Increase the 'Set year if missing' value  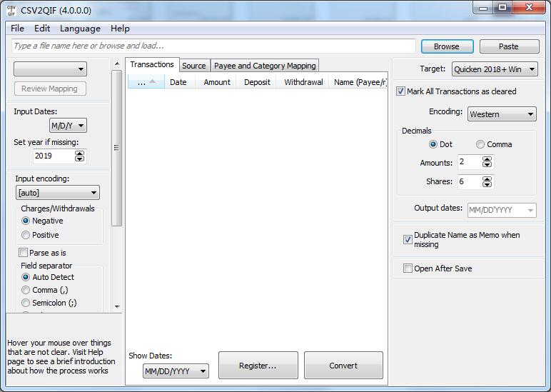80,154
